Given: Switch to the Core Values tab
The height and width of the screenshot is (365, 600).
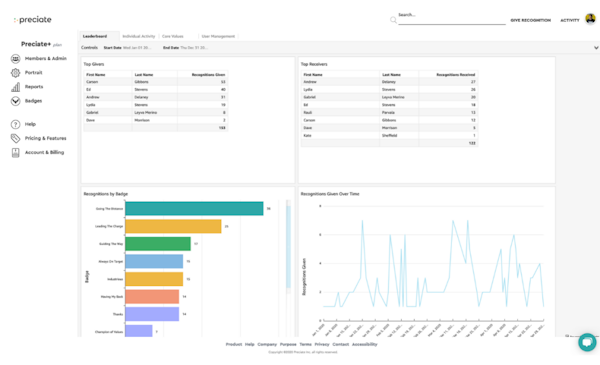Looking at the screenshot, I should (173, 36).
